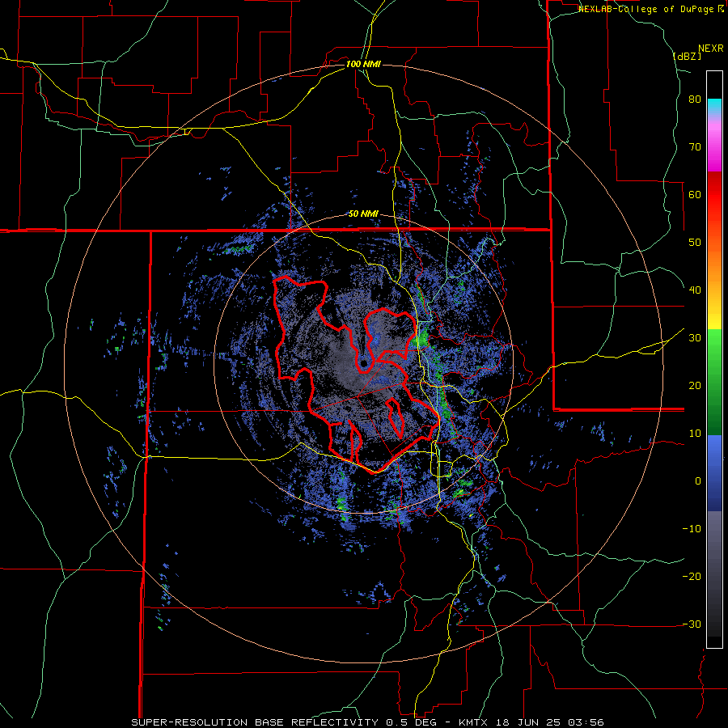This screenshot has width=728, height=728.
Task: Click the blue segment of the color bar
Action: [714, 472]
